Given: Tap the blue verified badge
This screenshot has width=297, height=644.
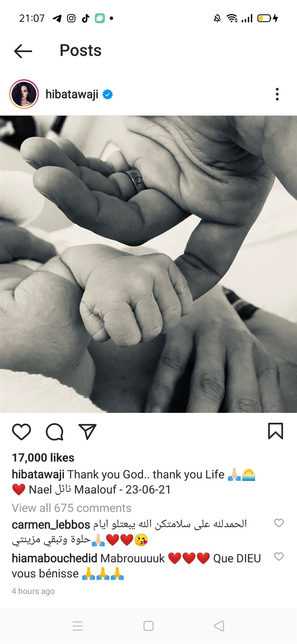Looking at the screenshot, I should click(108, 94).
